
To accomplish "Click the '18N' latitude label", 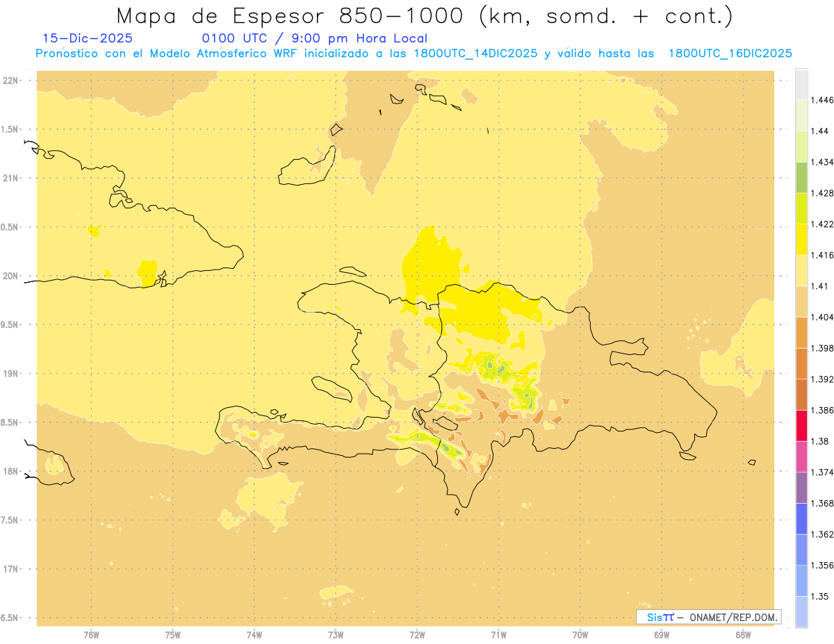I will pyautogui.click(x=11, y=471).
